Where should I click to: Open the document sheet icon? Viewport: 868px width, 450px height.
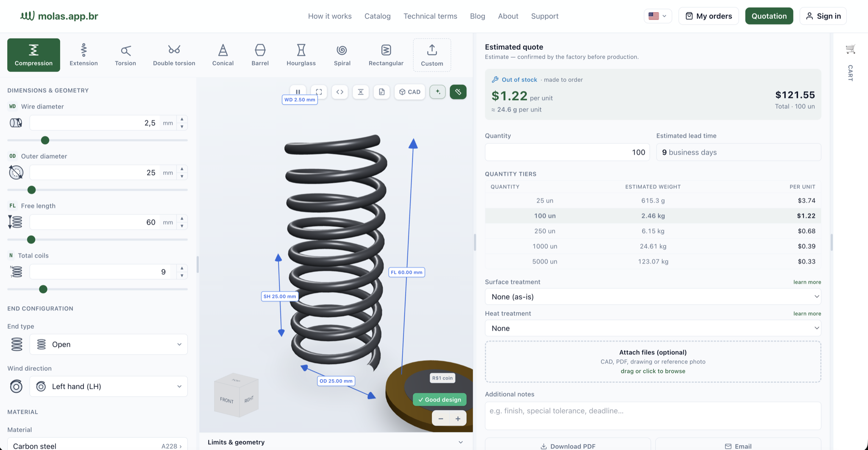[x=382, y=92]
